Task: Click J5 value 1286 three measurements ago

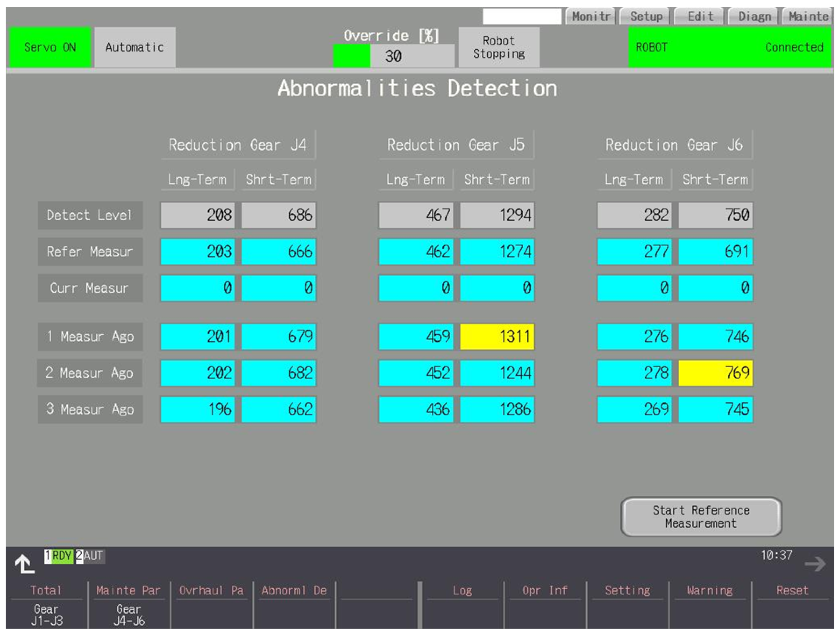Action: (x=497, y=409)
